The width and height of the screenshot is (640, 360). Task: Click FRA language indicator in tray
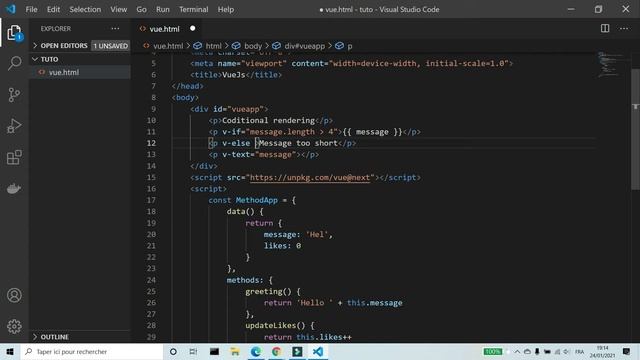pos(580,351)
